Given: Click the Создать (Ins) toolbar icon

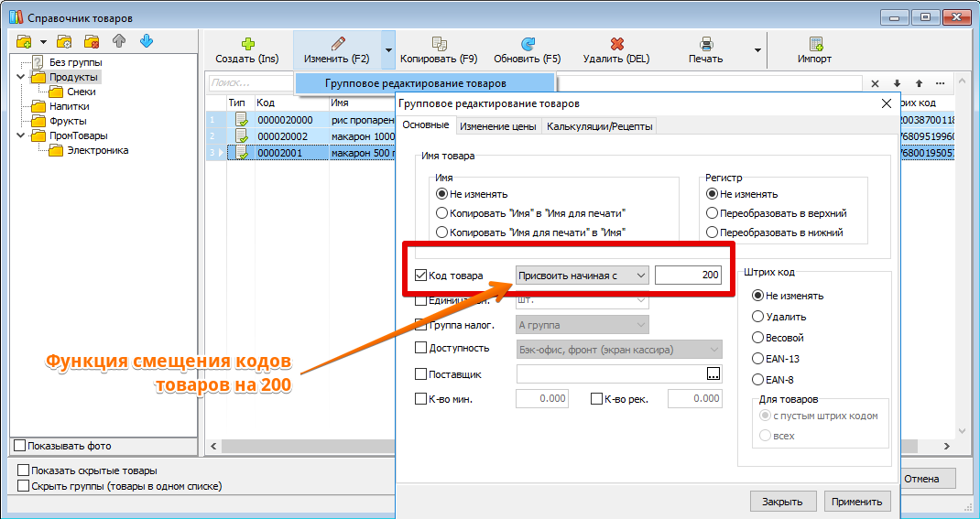Looking at the screenshot, I should pyautogui.click(x=247, y=44).
